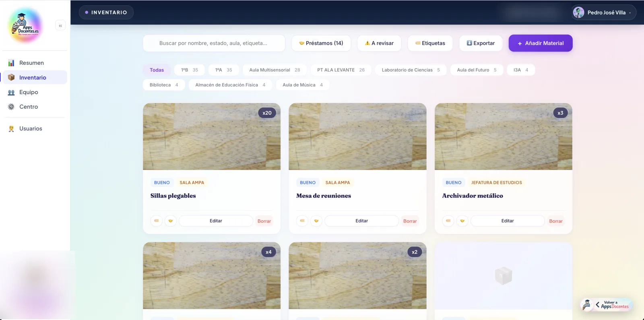Open the Etiquetas manager
The width and height of the screenshot is (644, 320).
point(430,43)
